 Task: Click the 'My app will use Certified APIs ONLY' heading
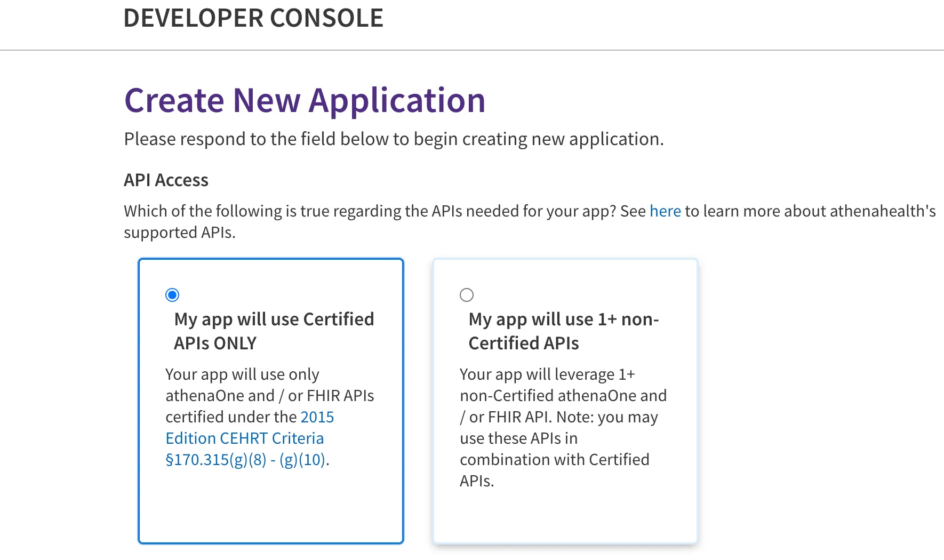[274, 331]
